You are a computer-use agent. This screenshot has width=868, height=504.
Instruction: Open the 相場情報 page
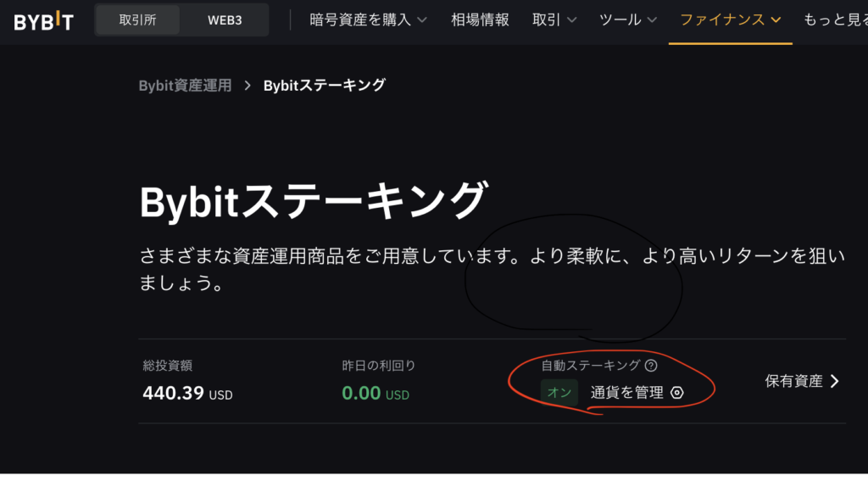[x=480, y=20]
